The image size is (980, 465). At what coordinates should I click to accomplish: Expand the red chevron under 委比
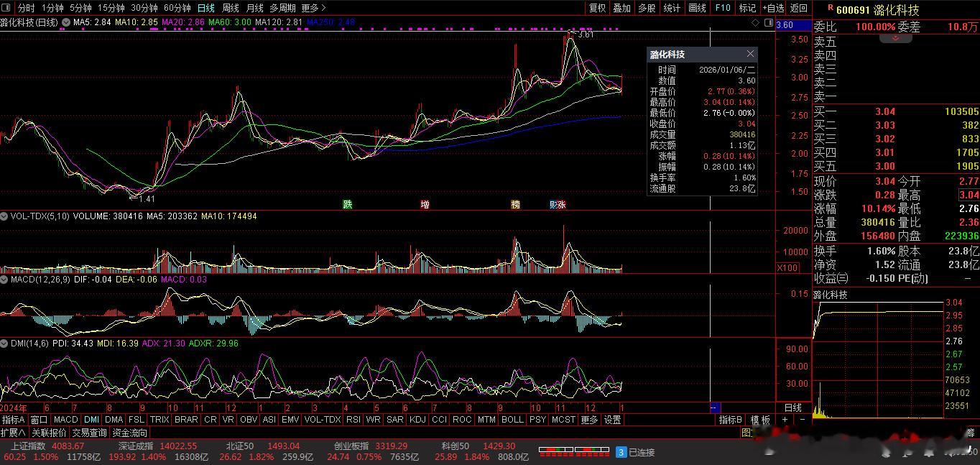896,39
